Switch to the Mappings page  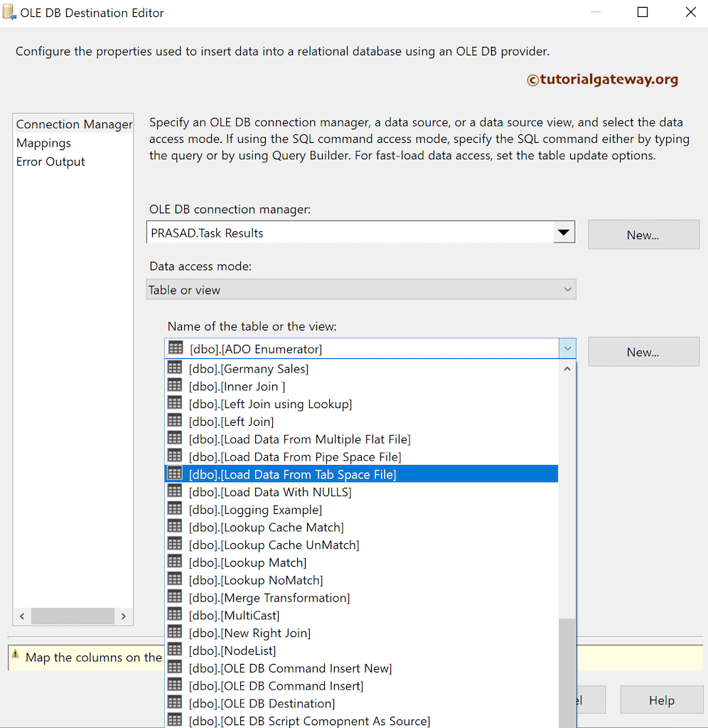pos(43,143)
